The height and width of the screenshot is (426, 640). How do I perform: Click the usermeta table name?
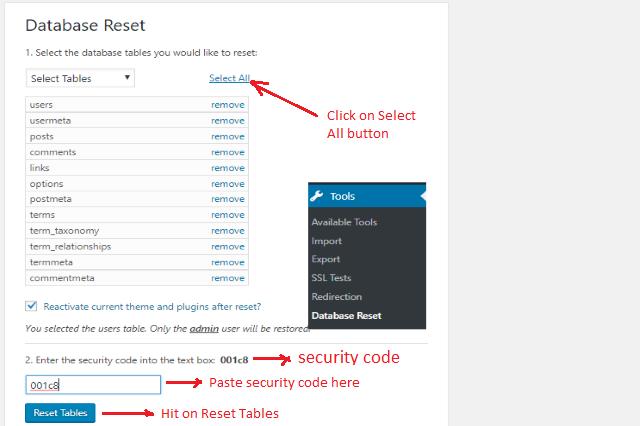pos(50,121)
